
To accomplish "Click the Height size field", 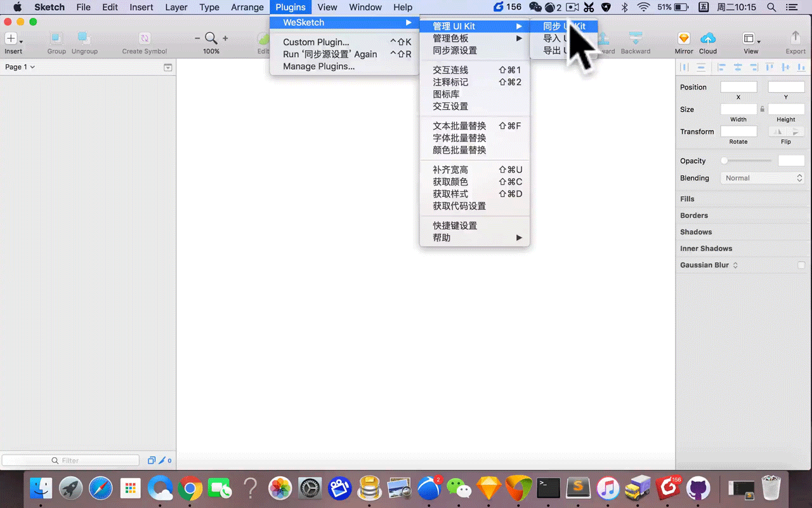I will coord(786,109).
